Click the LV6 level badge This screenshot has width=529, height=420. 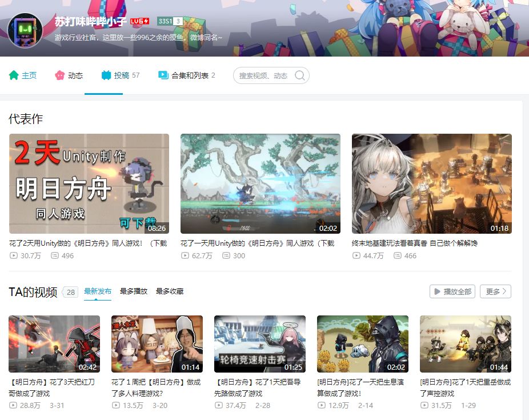139,21
